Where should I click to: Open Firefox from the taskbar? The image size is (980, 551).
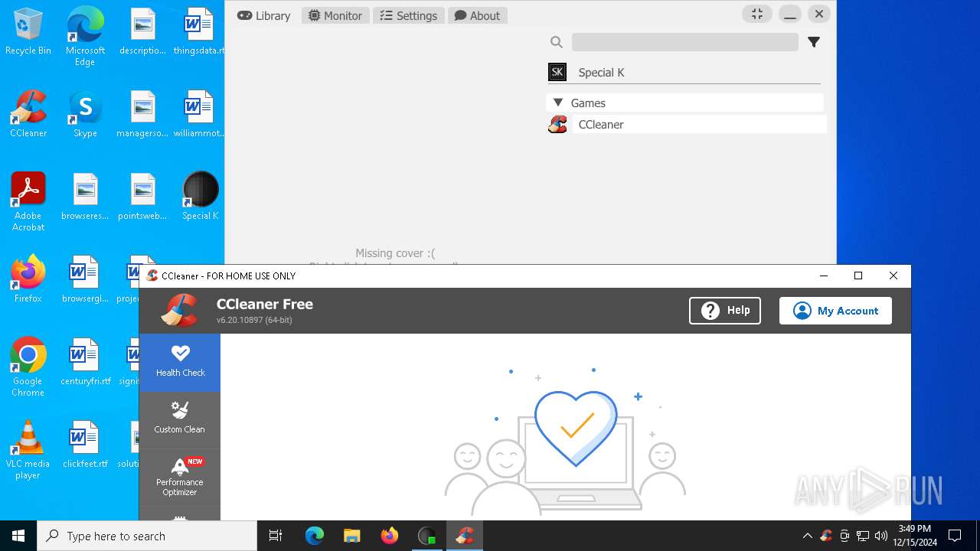tap(390, 536)
